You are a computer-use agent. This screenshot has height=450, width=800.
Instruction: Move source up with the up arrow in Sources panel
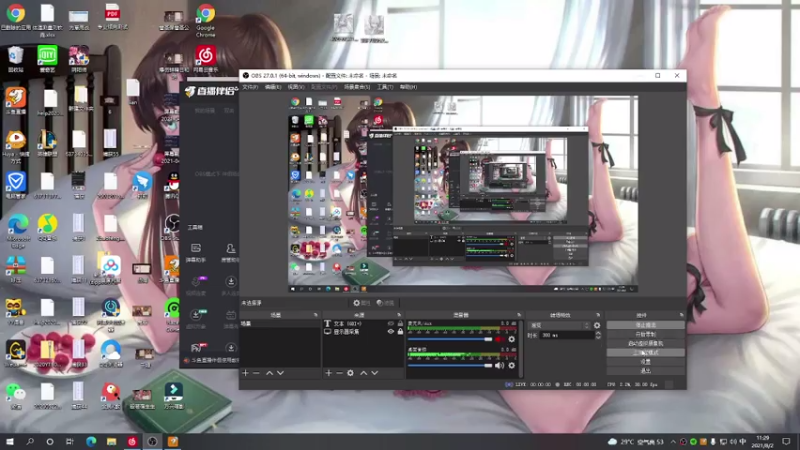(x=364, y=373)
